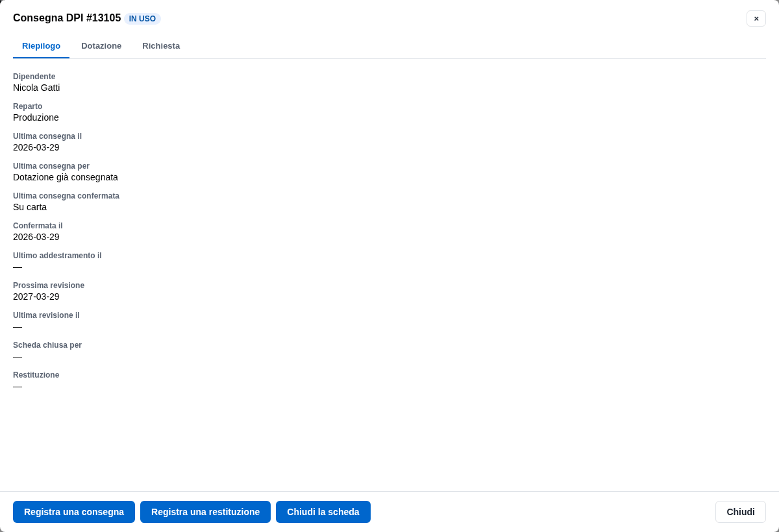The width and height of the screenshot is (779, 532).
Task: Switch to the Riepilogo tab
Action: [x=41, y=46]
